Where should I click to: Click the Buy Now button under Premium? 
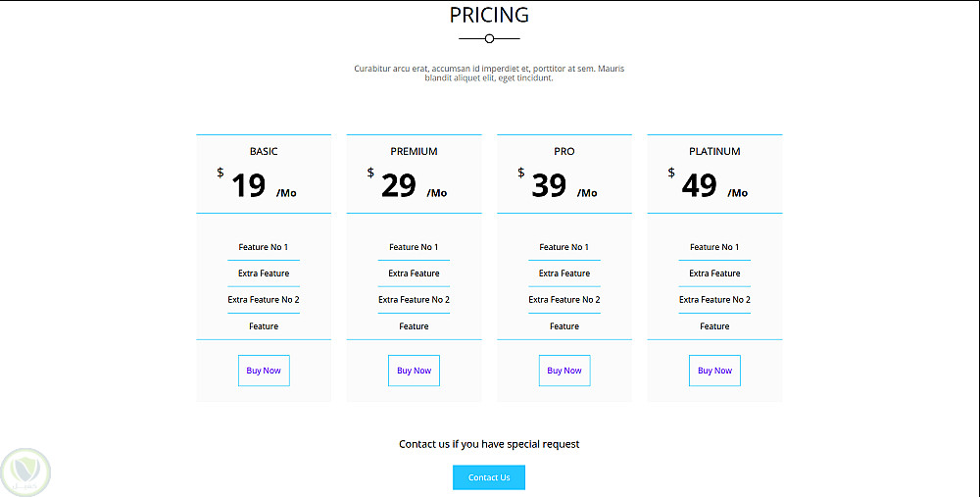click(414, 371)
